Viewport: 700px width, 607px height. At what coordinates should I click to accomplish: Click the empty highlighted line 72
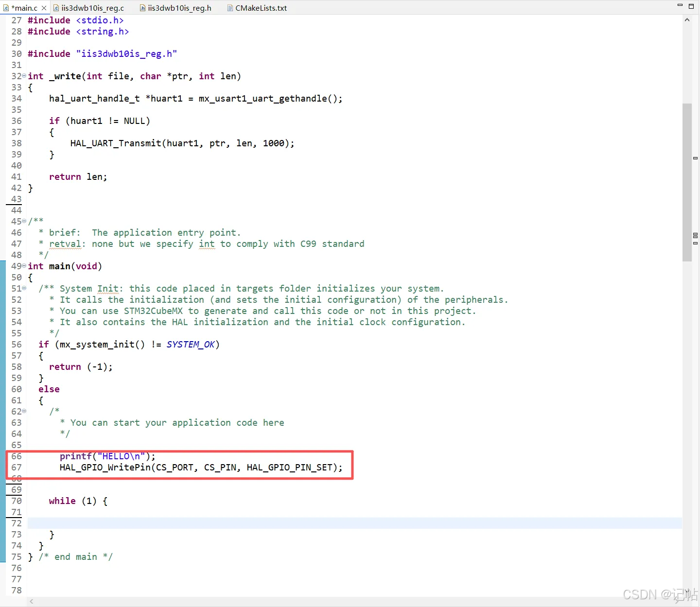coord(355,523)
